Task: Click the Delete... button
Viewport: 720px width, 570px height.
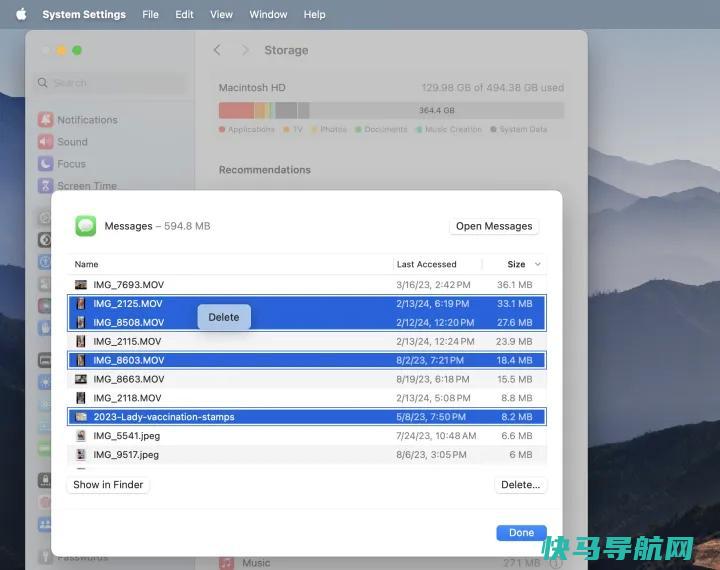Action: coord(520,485)
